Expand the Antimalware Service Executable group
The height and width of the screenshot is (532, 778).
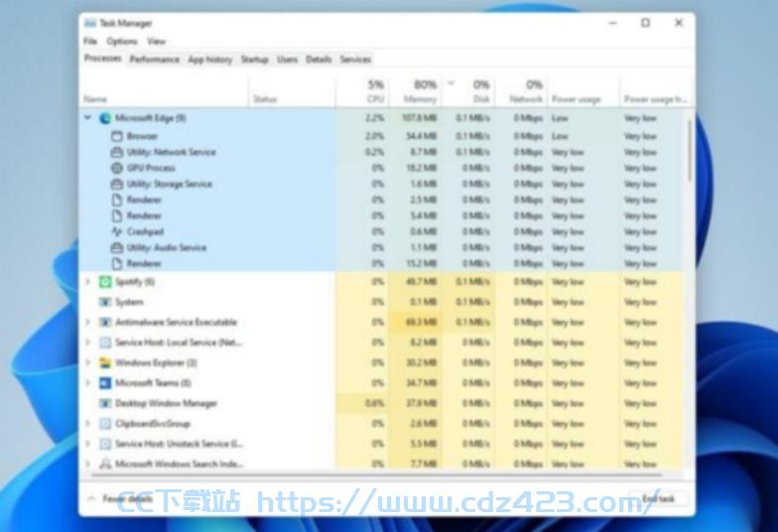click(x=87, y=322)
